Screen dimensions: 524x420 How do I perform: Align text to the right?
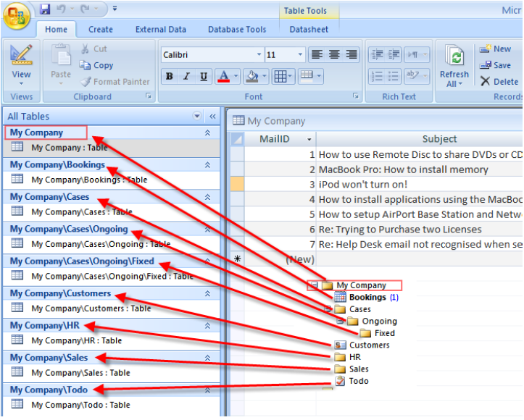tap(352, 55)
